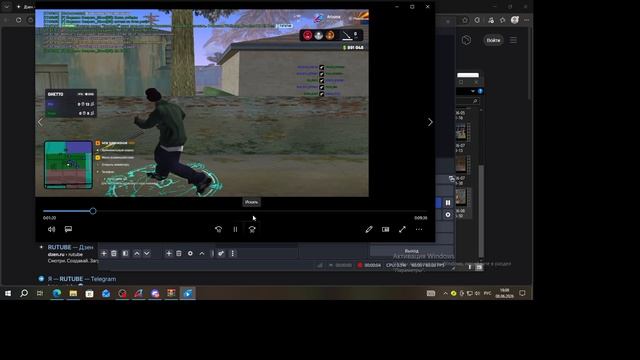The image size is (640, 360).
Task: Add a source with second plus button
Action: click(169, 253)
